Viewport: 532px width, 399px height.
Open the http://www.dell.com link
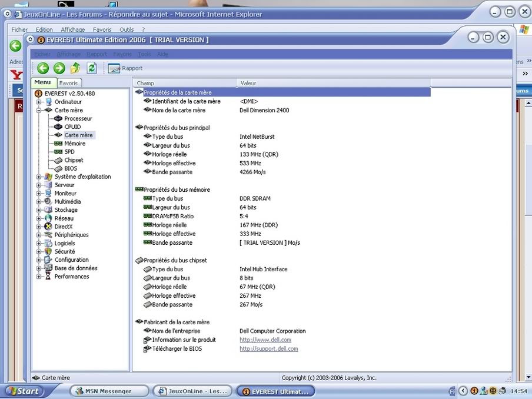coord(265,340)
